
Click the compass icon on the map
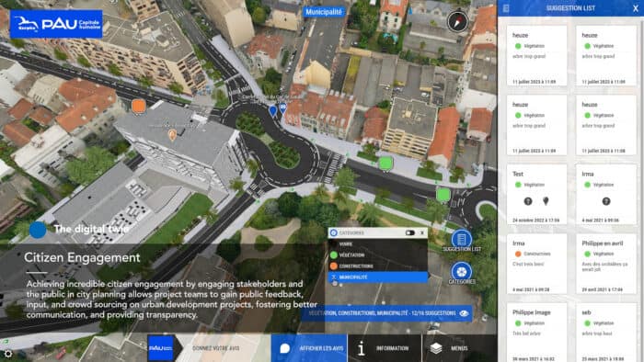(457, 21)
